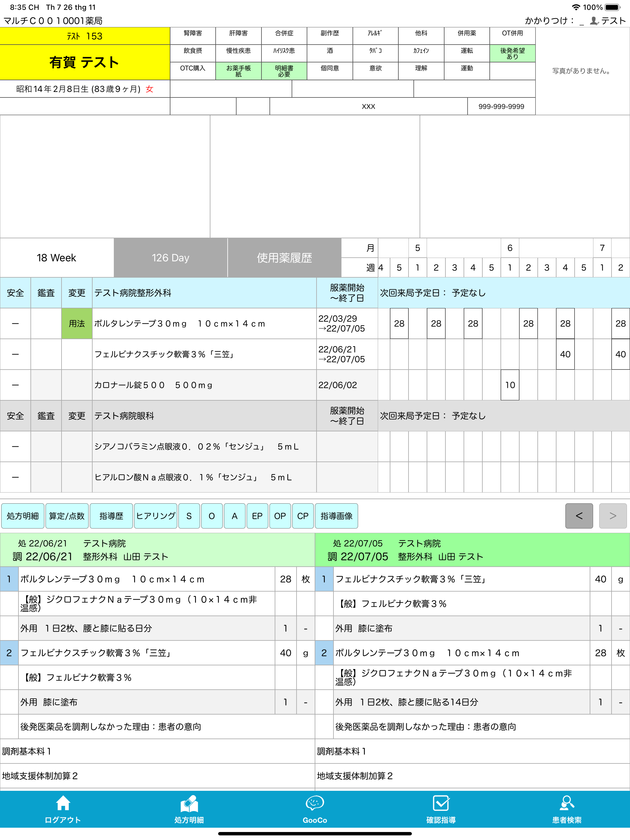This screenshot has width=630, height=840.
Task: Toggle the 他科 flag
Action: (x=421, y=36)
